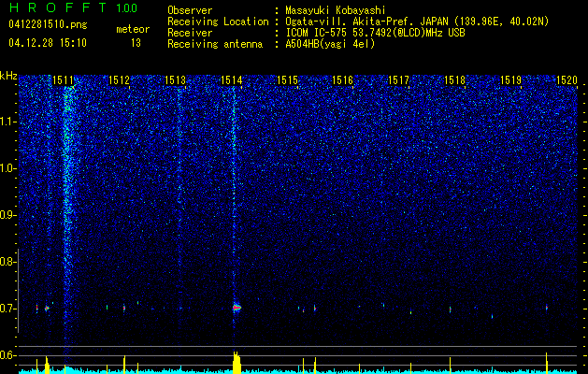
Task: Click the 1514 time marker
Action: tap(231, 79)
